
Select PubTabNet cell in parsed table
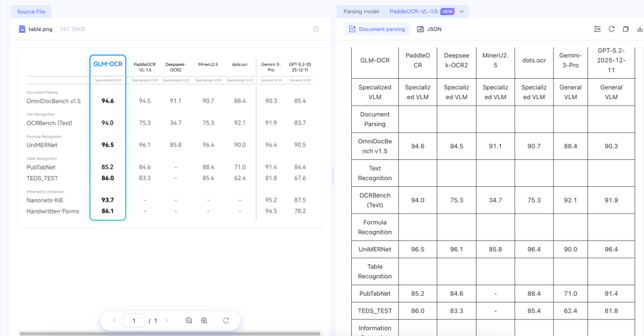click(375, 294)
